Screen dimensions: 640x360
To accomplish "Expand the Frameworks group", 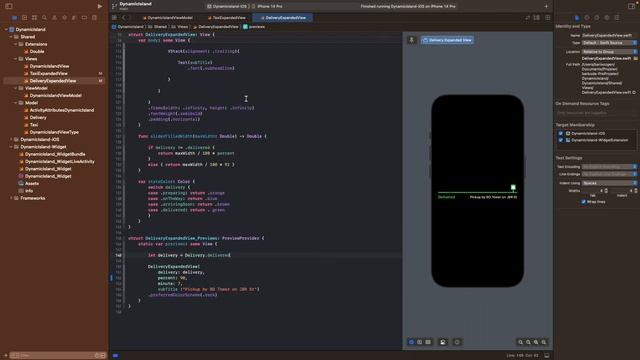I will [x=11, y=198].
